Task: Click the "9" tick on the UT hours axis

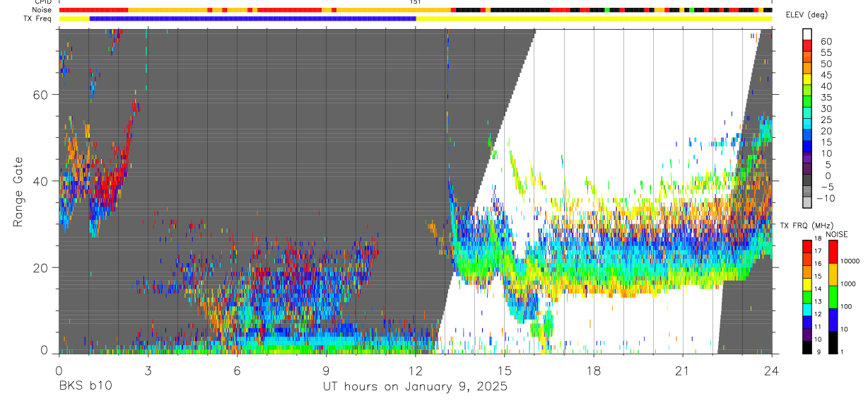Action: click(x=326, y=370)
